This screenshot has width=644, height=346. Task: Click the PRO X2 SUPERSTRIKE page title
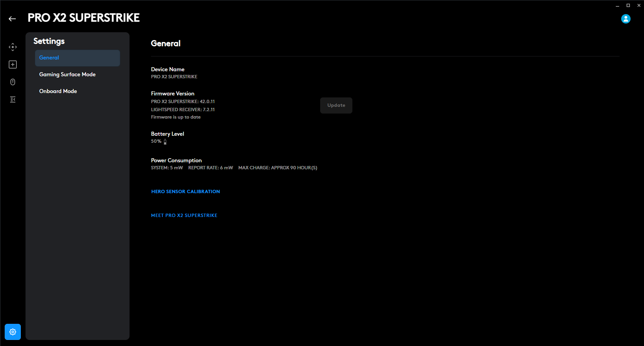coord(84,18)
